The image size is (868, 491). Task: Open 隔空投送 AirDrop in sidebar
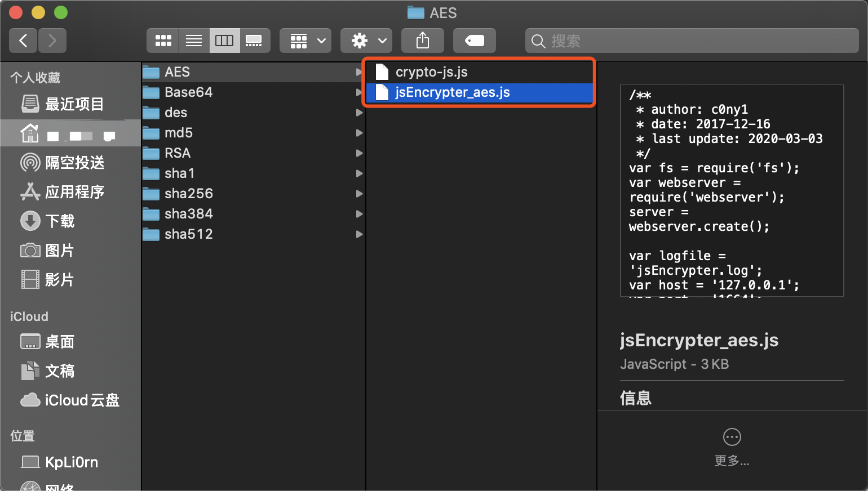(x=70, y=163)
